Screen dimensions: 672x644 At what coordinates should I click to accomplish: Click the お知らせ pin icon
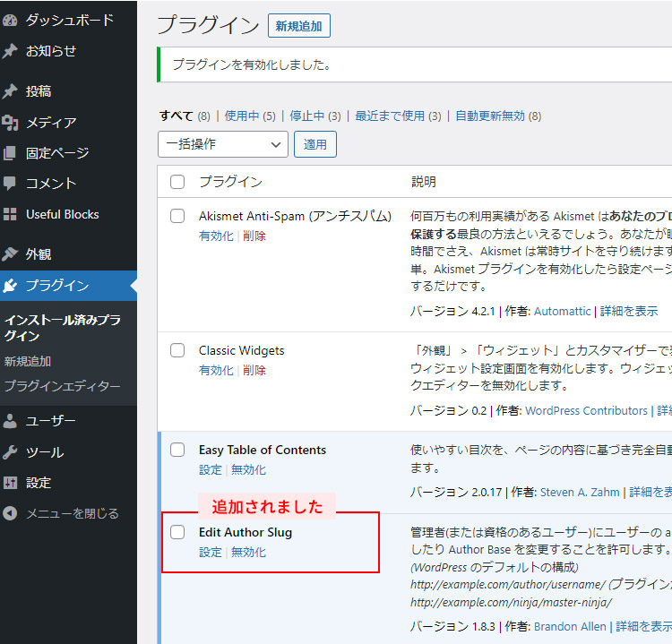[10, 51]
